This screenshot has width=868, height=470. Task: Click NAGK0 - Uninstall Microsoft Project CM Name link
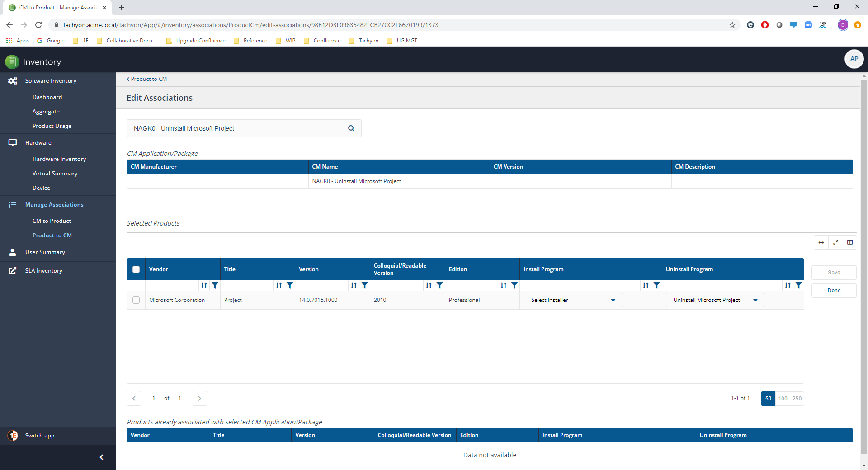(x=356, y=181)
